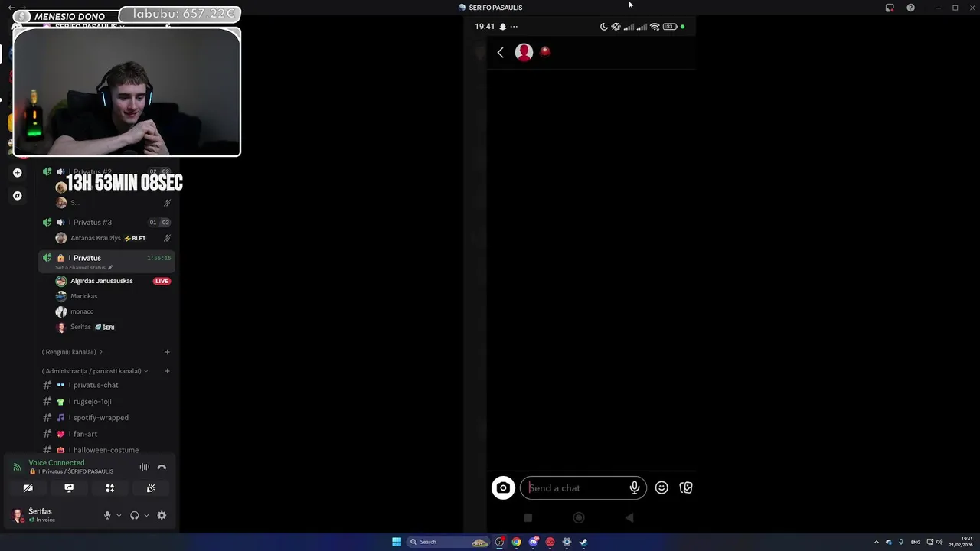Click the Windows taskbar Search box

click(x=449, y=542)
